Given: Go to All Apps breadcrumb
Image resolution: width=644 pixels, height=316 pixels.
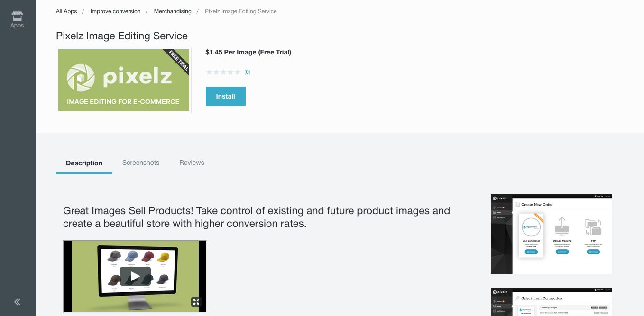Looking at the screenshot, I should [66, 11].
